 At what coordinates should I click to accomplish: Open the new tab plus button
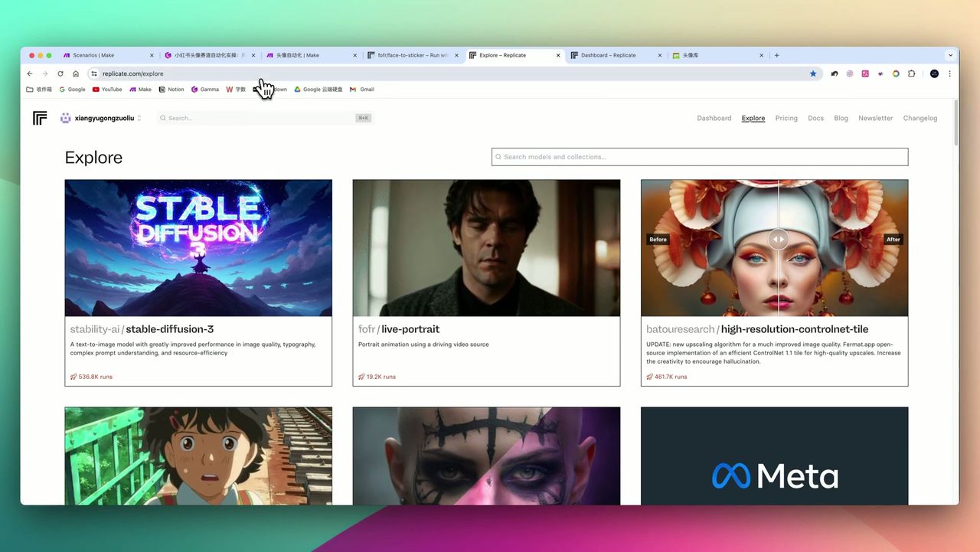pyautogui.click(x=776, y=54)
